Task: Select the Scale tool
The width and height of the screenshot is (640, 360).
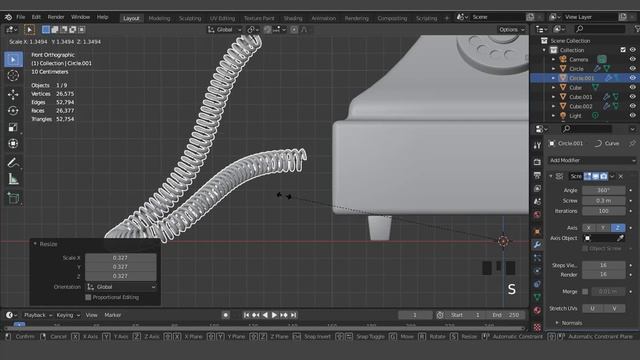Action: click(13, 127)
